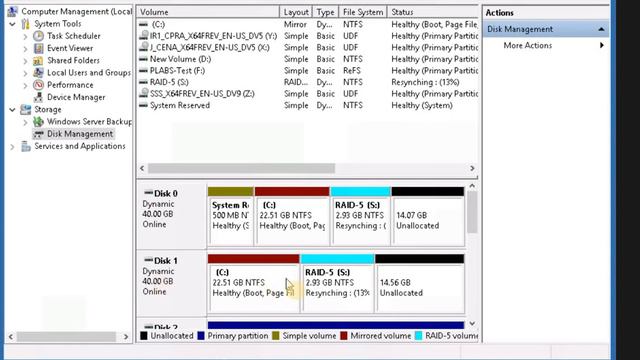Click the Disk 0 drive icon
This screenshot has height=360, width=640.
click(x=148, y=193)
